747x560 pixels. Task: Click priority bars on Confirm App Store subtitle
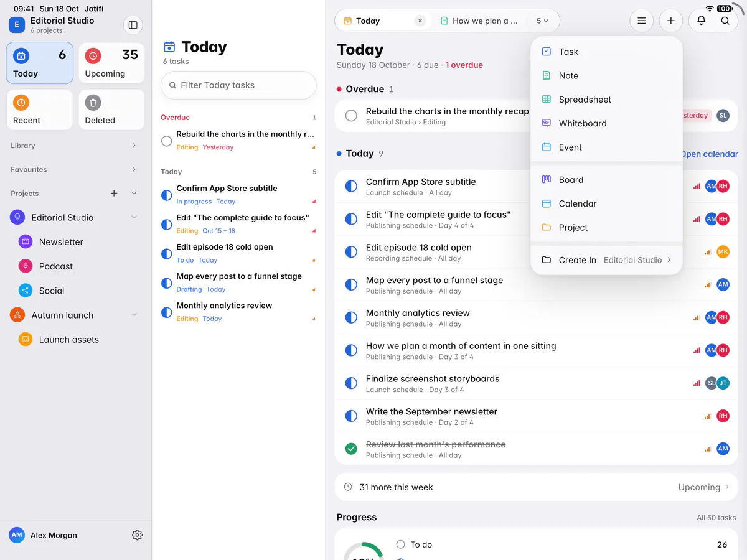tap(697, 187)
